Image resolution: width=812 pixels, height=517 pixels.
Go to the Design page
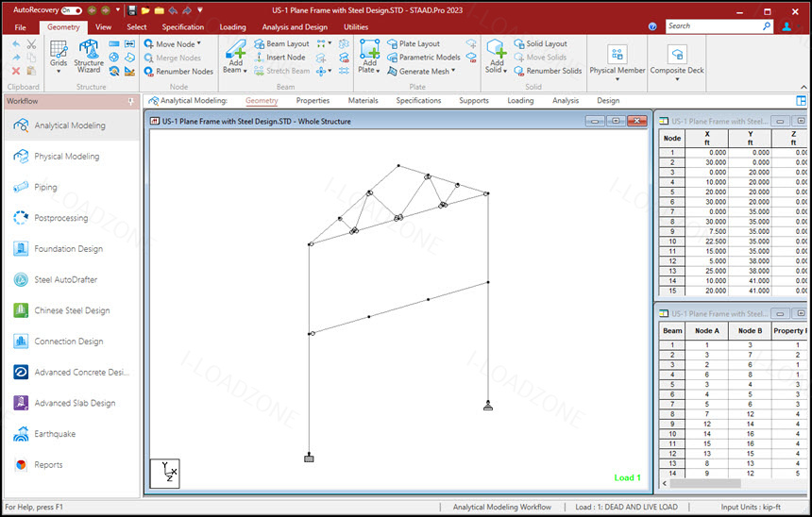coord(608,101)
